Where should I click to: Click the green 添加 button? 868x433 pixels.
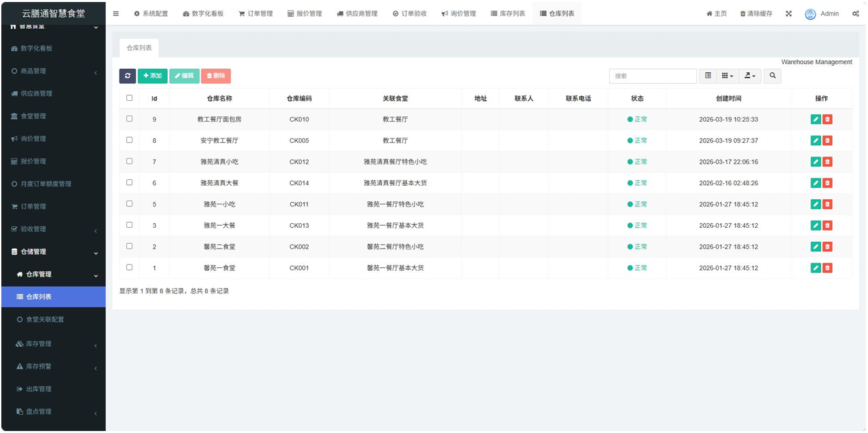[152, 76]
